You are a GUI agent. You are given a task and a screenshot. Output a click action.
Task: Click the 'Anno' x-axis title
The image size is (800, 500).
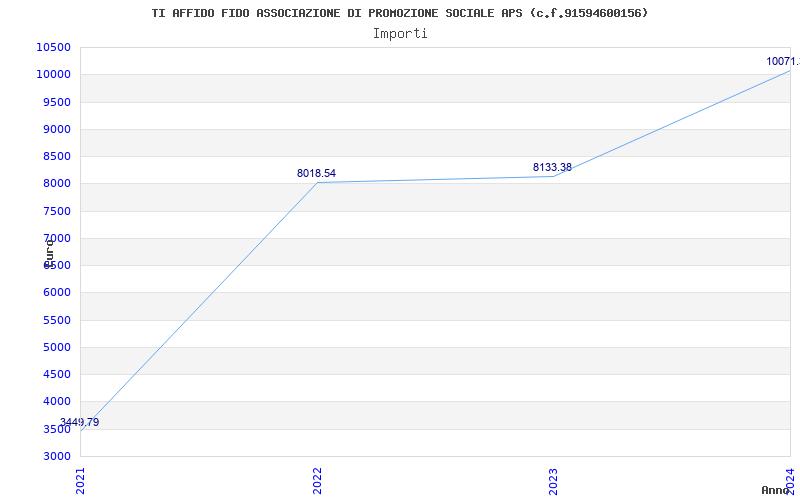click(778, 490)
